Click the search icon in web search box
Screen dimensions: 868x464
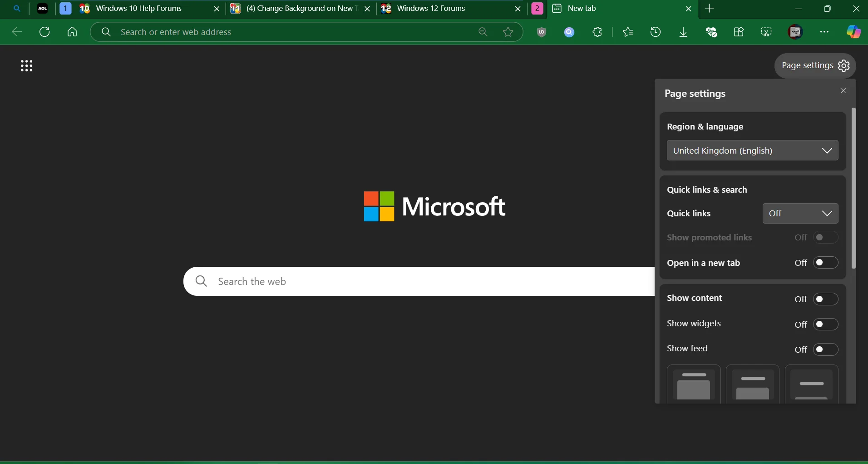(x=202, y=281)
